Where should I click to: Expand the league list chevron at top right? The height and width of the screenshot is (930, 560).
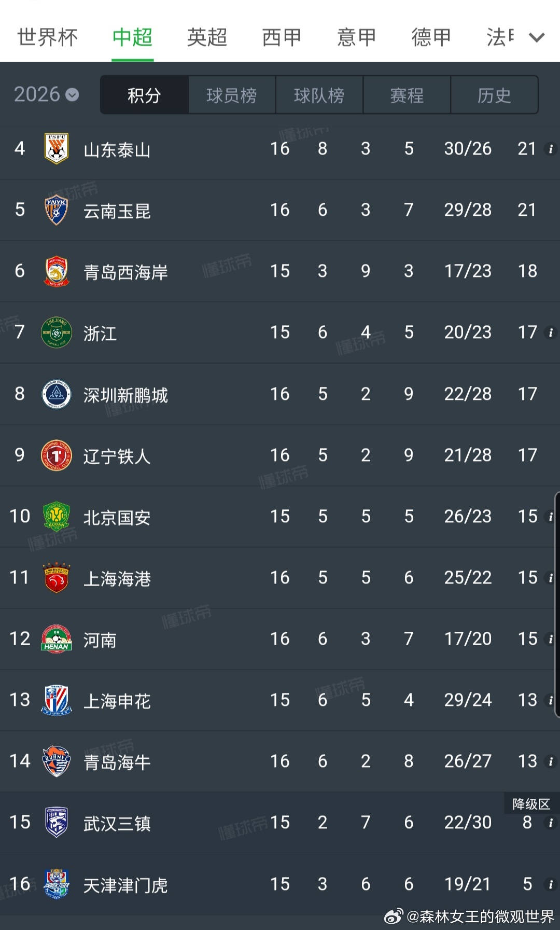(537, 37)
